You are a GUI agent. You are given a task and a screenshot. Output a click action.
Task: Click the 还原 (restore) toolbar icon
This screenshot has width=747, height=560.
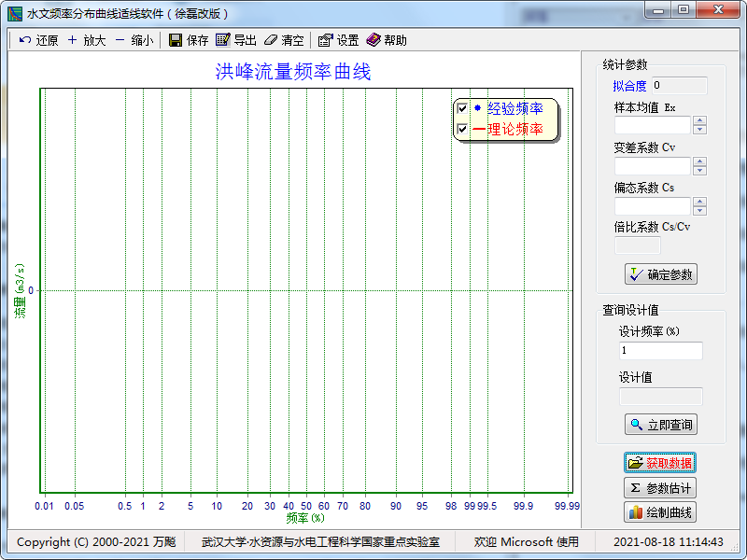(x=25, y=40)
